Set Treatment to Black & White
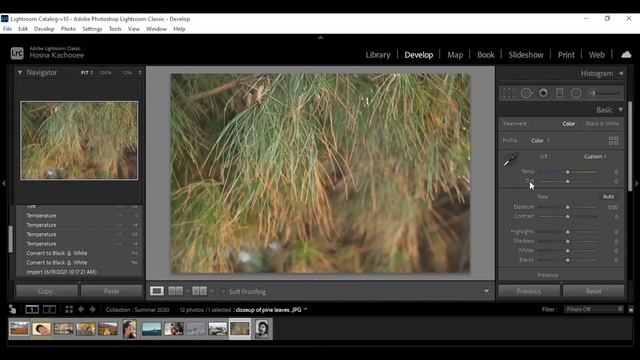Image resolution: width=640 pixels, height=360 pixels. [x=602, y=124]
